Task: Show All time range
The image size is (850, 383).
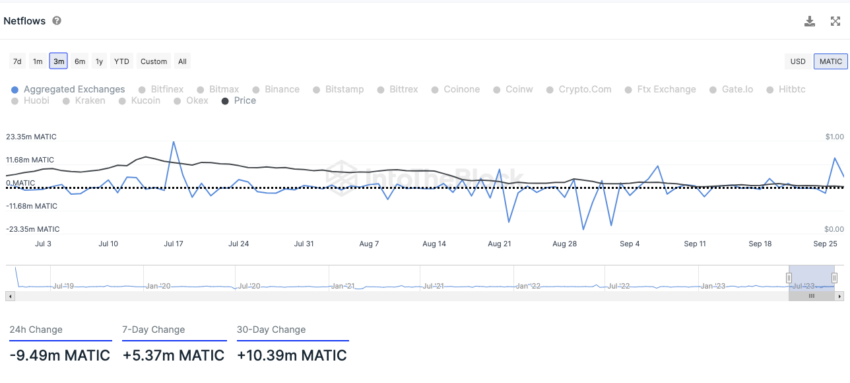Action: pos(182,61)
